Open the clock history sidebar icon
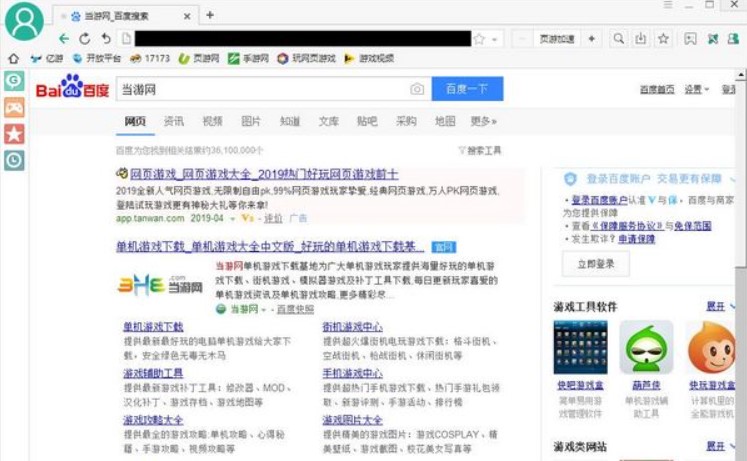Viewport: 747px width, 461px height. (14, 160)
